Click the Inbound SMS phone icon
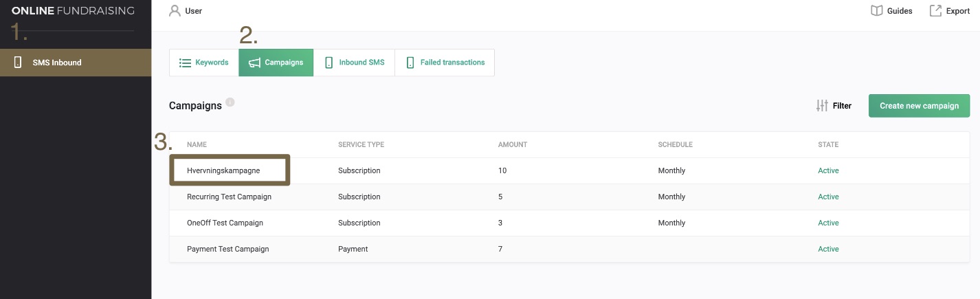The image size is (980, 299). pos(328,63)
